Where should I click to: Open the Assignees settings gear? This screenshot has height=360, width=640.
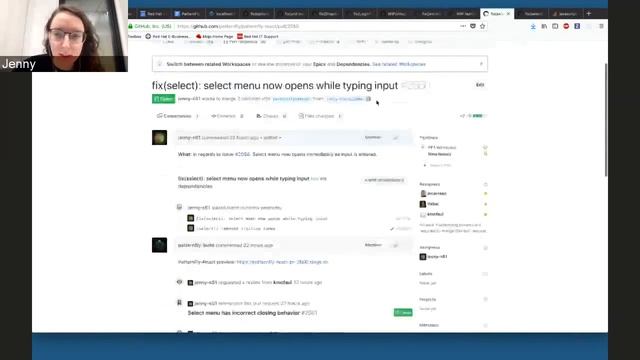pos(485,248)
